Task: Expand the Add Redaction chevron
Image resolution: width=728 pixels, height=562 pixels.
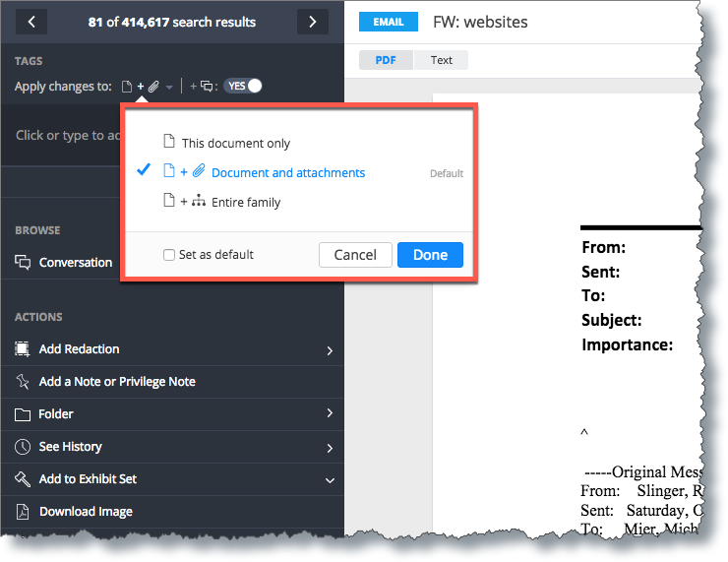Action: (x=330, y=350)
